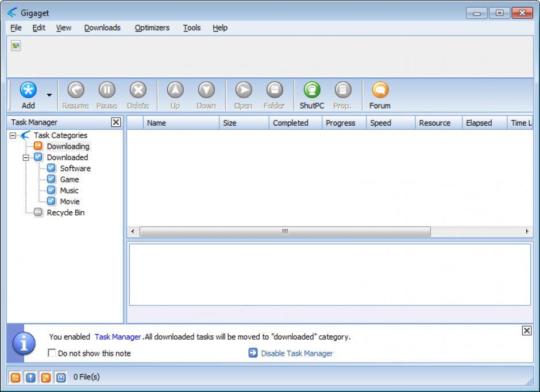Screen dimensions: 540x392
Task: Click the Task Manager link in the note
Action: tap(118, 337)
